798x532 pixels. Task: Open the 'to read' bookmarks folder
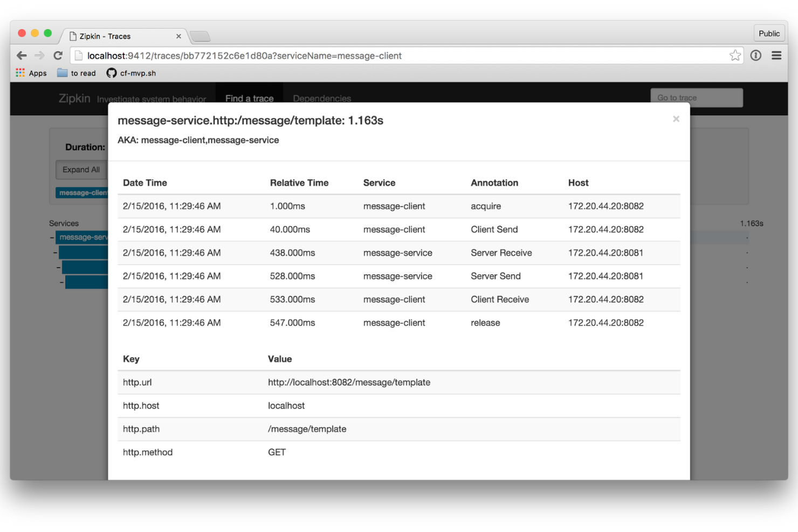[x=77, y=73]
